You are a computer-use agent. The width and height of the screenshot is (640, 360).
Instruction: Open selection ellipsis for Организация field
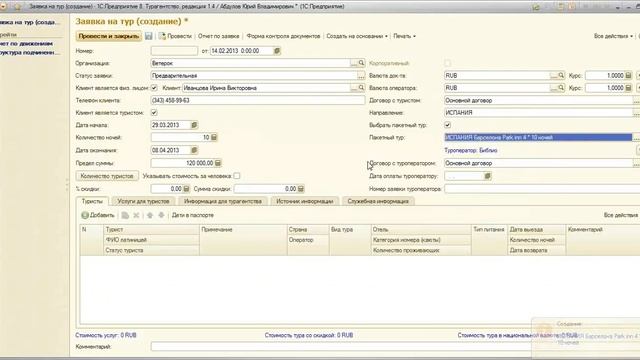pos(354,63)
